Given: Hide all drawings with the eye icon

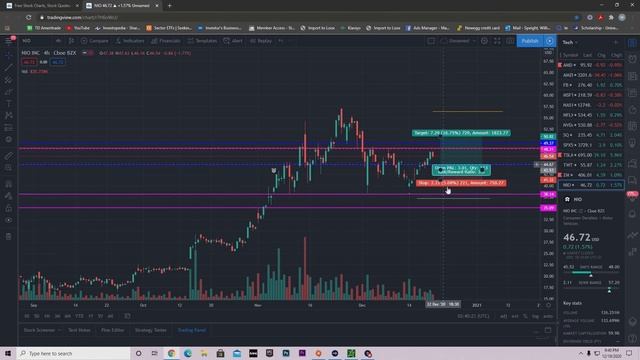Looking at the screenshot, I should pyautogui.click(x=8, y=220).
